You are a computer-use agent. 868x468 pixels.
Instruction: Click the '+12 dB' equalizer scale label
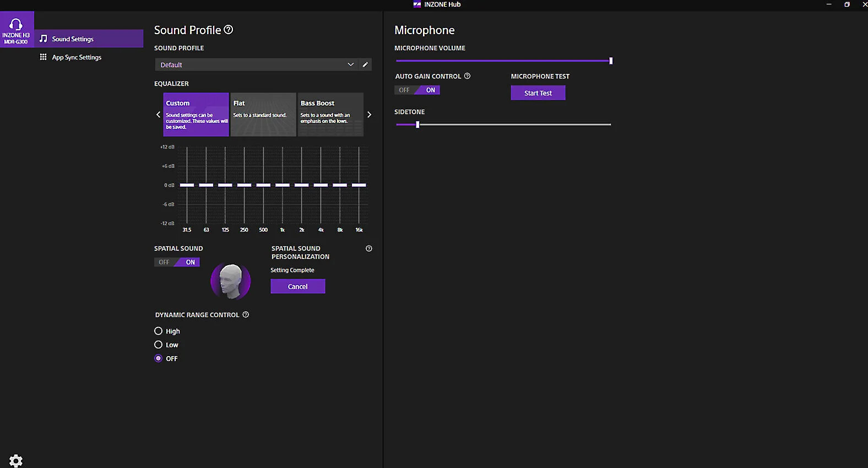pyautogui.click(x=167, y=147)
